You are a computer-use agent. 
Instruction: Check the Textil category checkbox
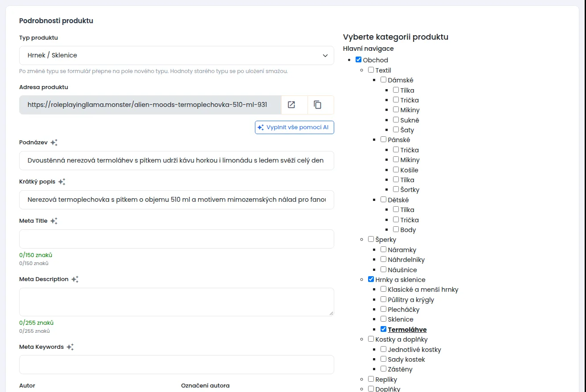(371, 70)
